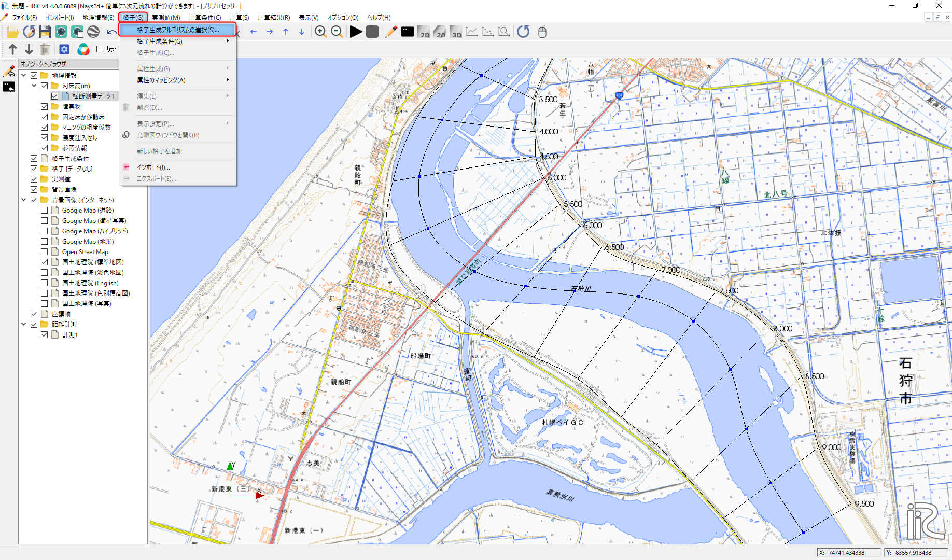The image size is (952, 560).
Task: Toggle the カラー checkbox in toolbar
Action: [100, 49]
